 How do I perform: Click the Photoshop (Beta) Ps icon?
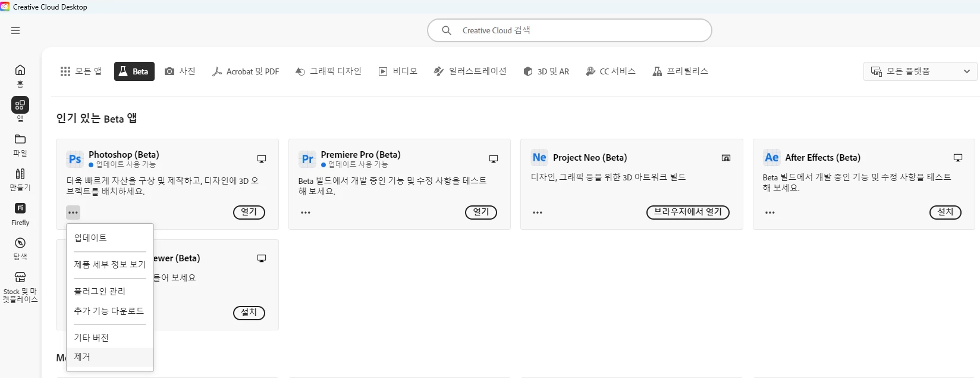click(75, 159)
